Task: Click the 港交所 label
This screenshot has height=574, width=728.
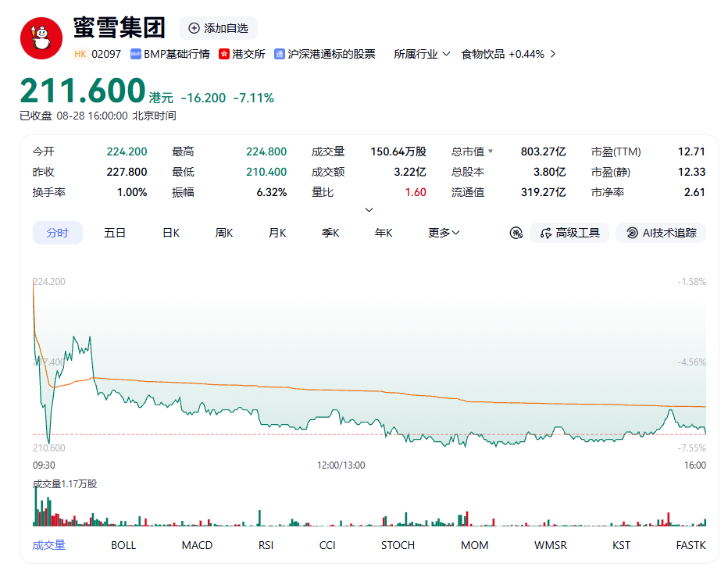Action: (248, 55)
